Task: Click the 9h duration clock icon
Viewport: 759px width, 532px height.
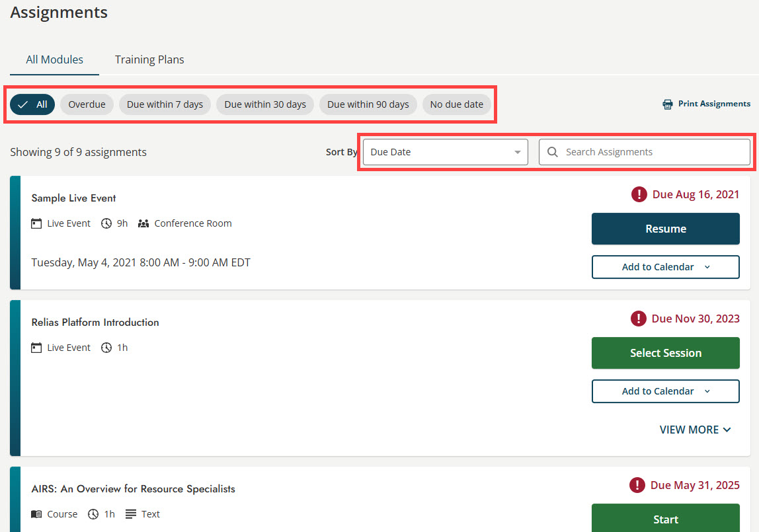Action: 106,223
